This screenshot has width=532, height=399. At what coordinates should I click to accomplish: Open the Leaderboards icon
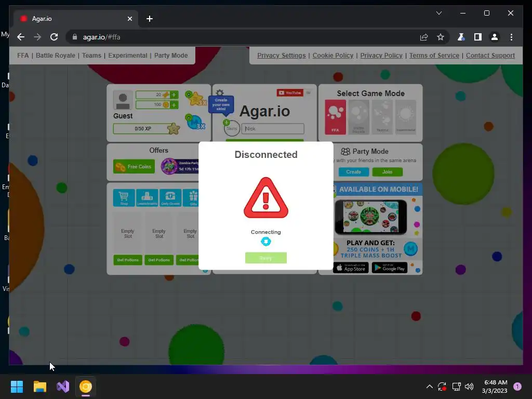(147, 198)
